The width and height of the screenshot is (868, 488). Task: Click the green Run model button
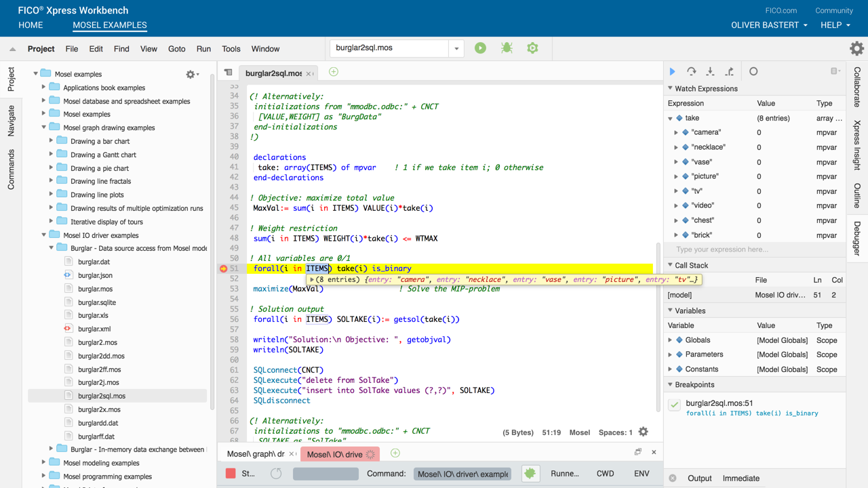(480, 48)
